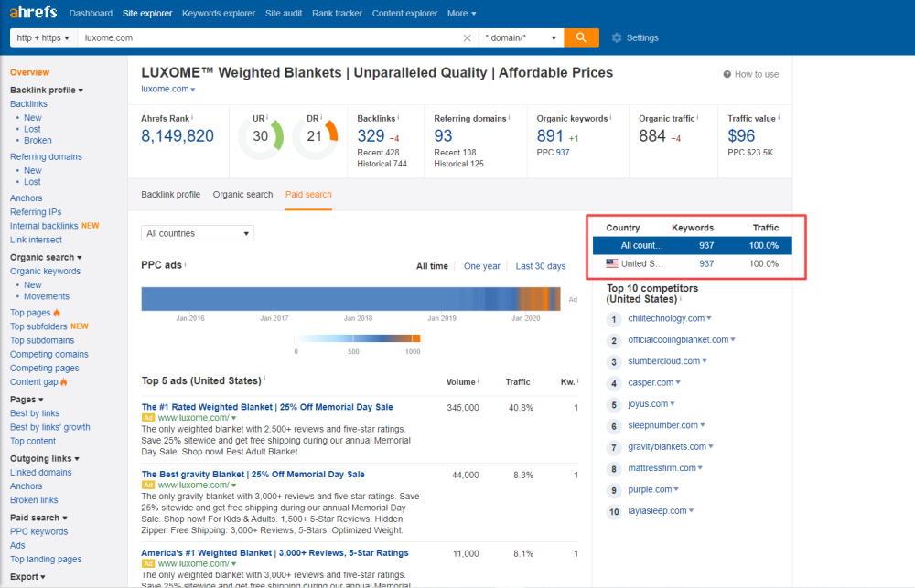Open Content gap in the sidebar

point(35,381)
